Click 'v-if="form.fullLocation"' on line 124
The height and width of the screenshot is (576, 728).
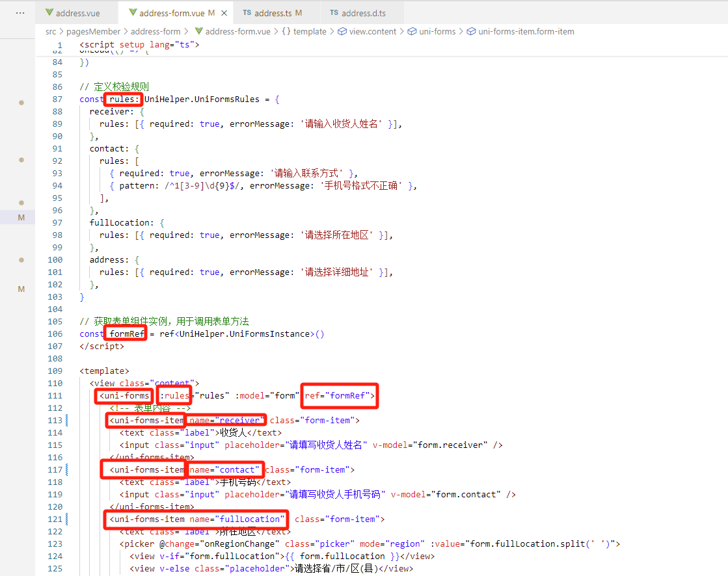tap(220, 556)
